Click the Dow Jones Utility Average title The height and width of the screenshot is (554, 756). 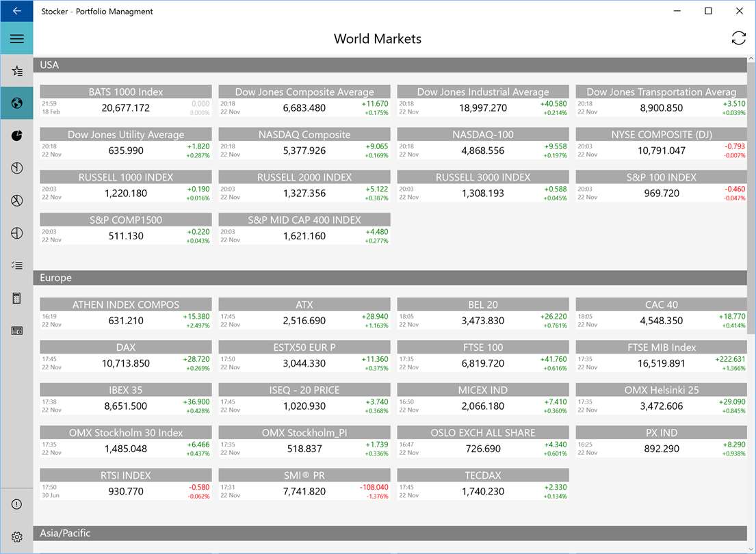point(126,135)
